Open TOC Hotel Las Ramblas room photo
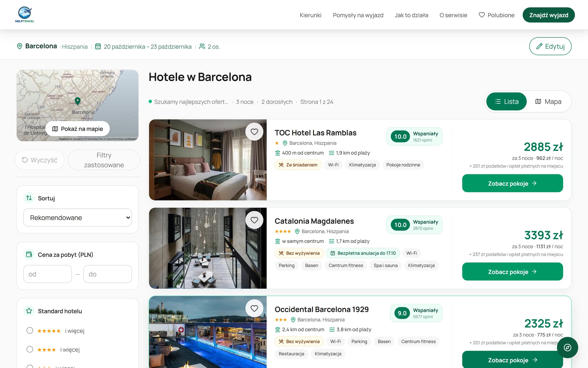Screen dimensions: 588x368 (208, 160)
